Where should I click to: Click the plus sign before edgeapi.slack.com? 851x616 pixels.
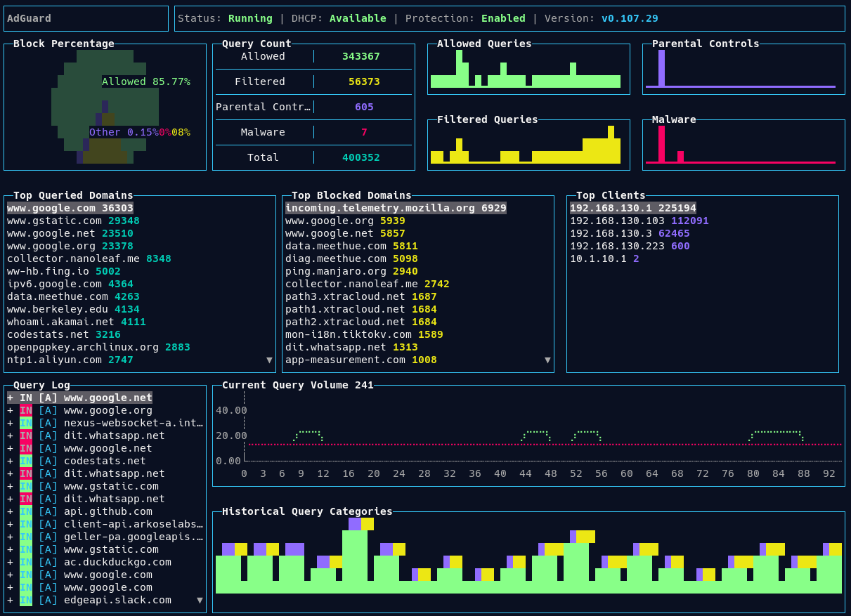[x=9, y=600]
